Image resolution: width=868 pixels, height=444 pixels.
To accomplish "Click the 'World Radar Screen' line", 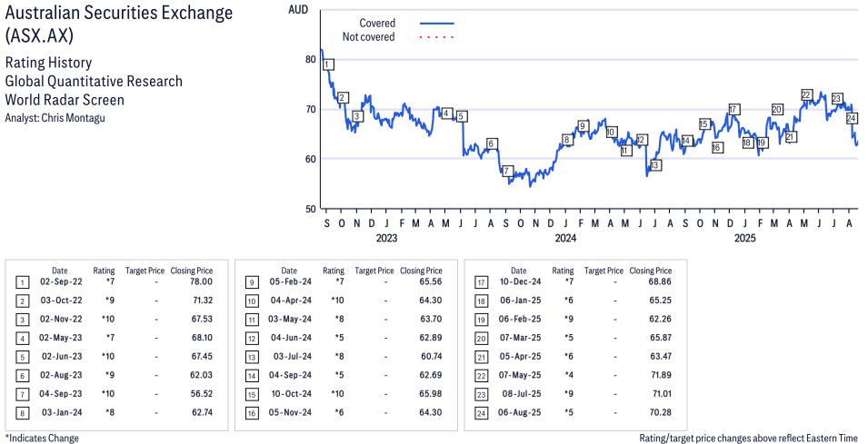I will (x=65, y=100).
